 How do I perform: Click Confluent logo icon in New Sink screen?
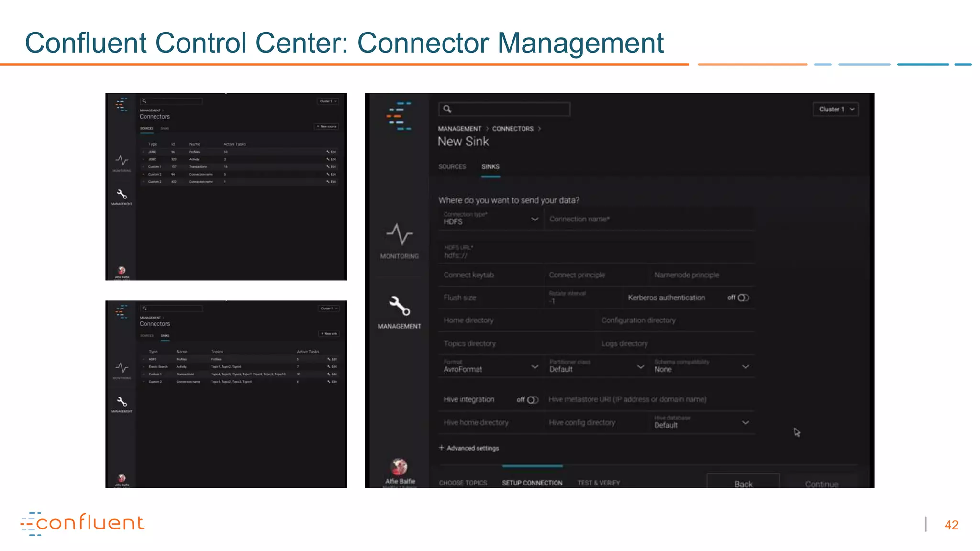click(399, 116)
